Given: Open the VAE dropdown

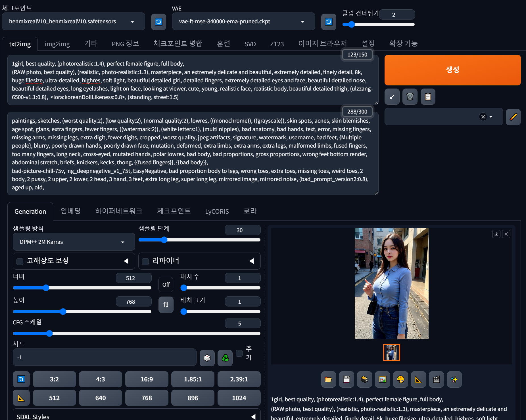Looking at the screenshot, I should [243, 22].
